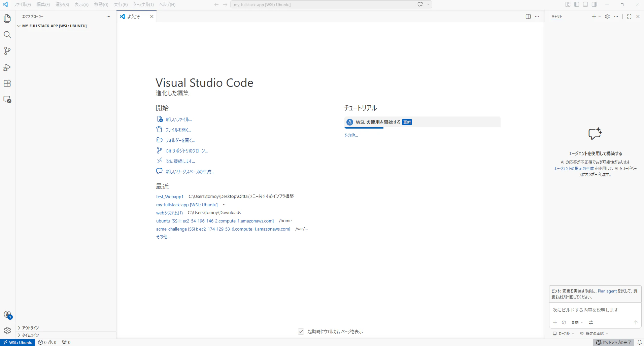
Task: Open the Manage gear menu in activity bar
Action: coord(7,331)
